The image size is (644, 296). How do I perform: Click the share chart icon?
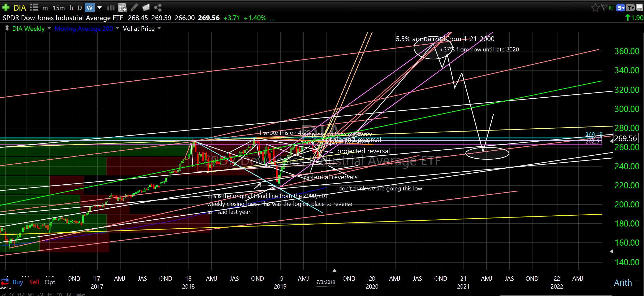pyautogui.click(x=158, y=8)
